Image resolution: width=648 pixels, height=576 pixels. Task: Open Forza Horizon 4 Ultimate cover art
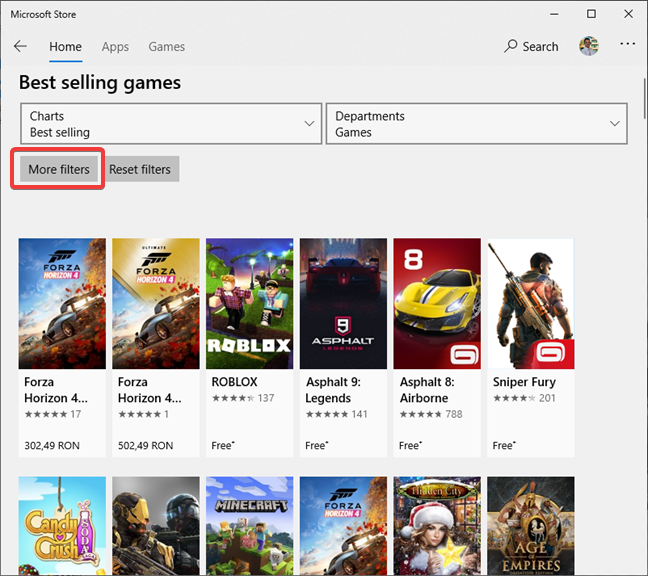pos(156,303)
